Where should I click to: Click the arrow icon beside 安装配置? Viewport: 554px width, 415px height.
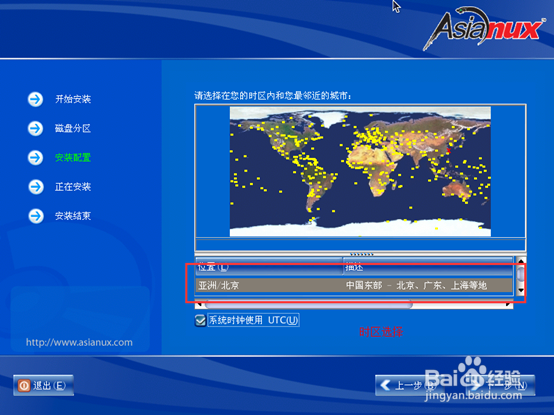click(x=35, y=158)
